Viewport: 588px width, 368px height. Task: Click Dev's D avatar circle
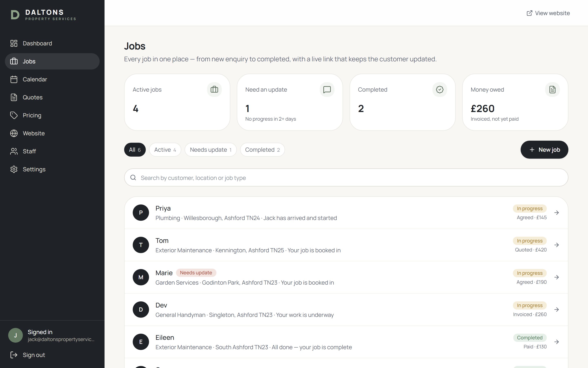[141, 310]
